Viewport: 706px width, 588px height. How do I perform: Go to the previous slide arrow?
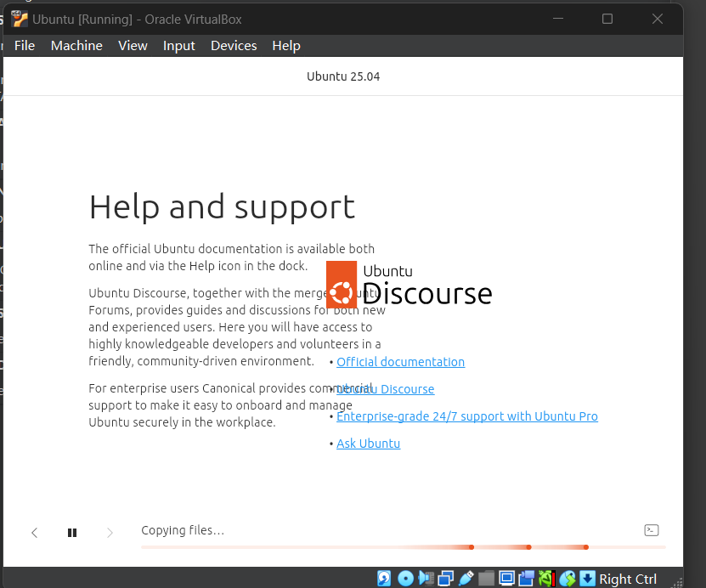[35, 533]
